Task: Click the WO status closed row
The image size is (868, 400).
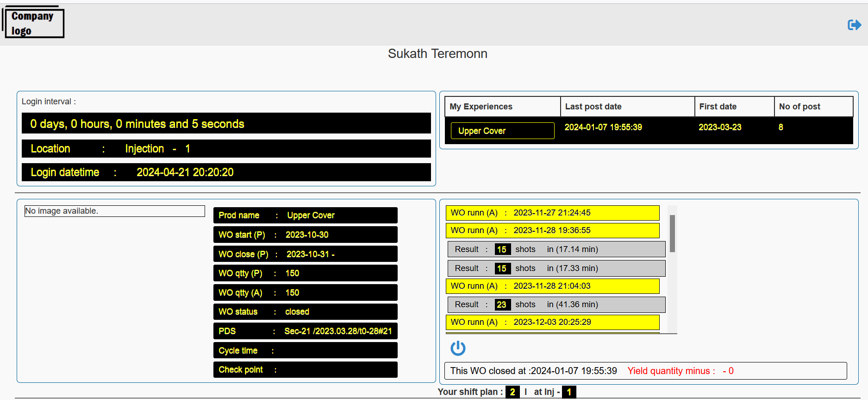Action: click(x=306, y=311)
